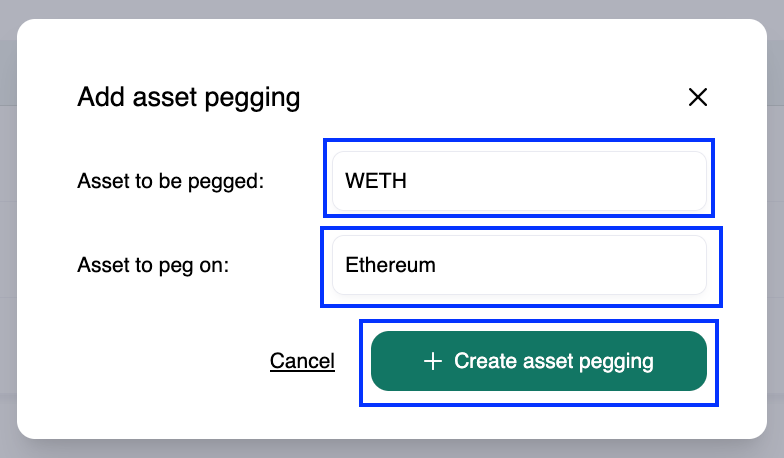Submit the new asset pegging
The width and height of the screenshot is (784, 458).
point(539,361)
